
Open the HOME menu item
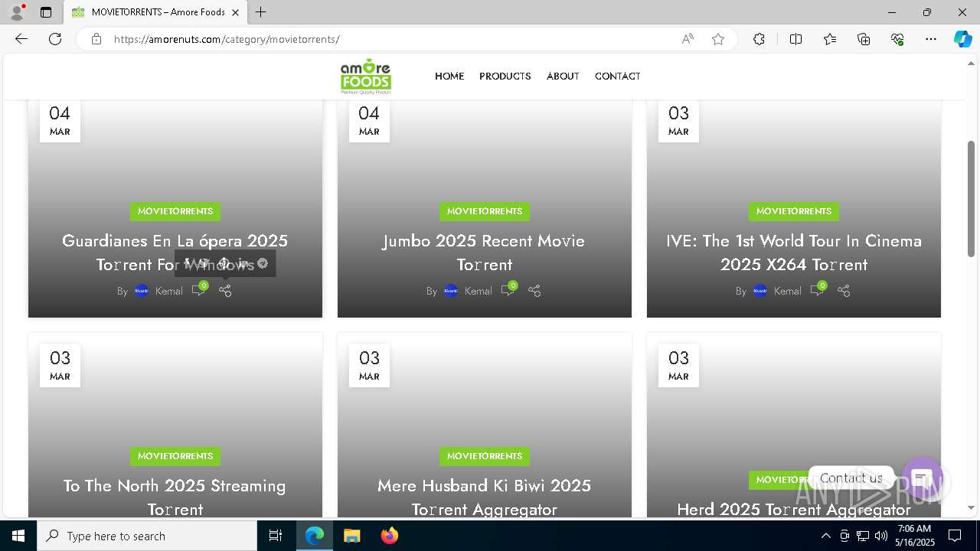(449, 76)
